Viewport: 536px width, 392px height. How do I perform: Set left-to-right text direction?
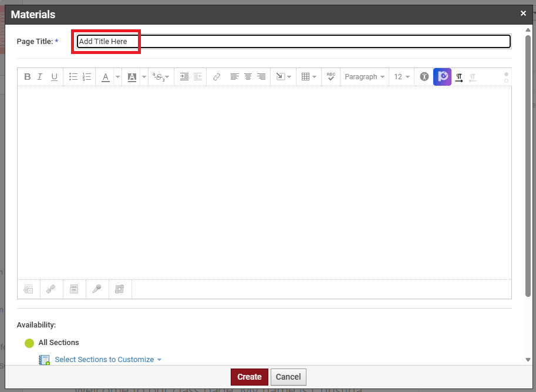[459, 77]
